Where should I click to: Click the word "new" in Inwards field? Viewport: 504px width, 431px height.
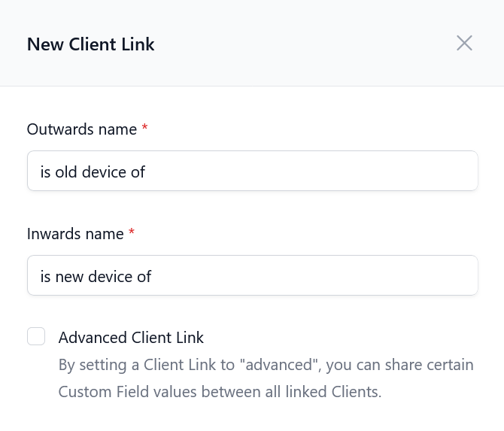[x=69, y=277]
